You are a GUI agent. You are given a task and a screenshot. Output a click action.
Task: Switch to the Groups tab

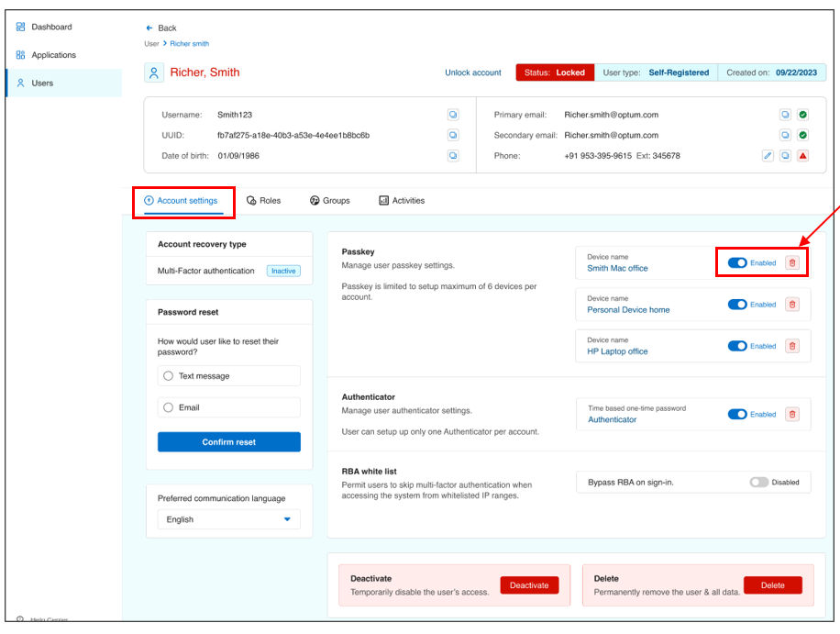pyautogui.click(x=330, y=200)
